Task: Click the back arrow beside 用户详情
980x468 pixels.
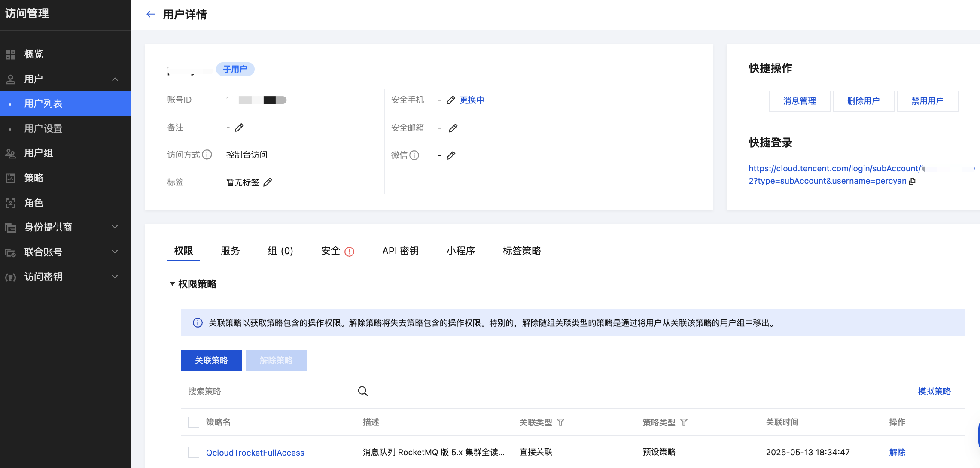Action: pyautogui.click(x=151, y=14)
